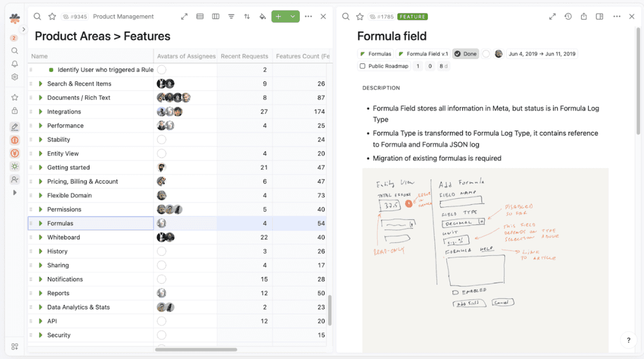The height and width of the screenshot is (359, 644).
Task: Star the Formula field entity
Action: pyautogui.click(x=359, y=16)
